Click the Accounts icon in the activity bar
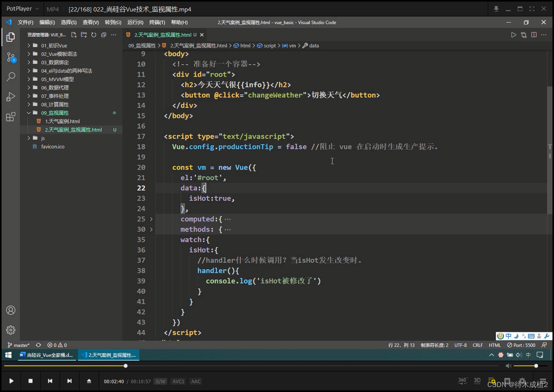The image size is (554, 392). pos(11,310)
